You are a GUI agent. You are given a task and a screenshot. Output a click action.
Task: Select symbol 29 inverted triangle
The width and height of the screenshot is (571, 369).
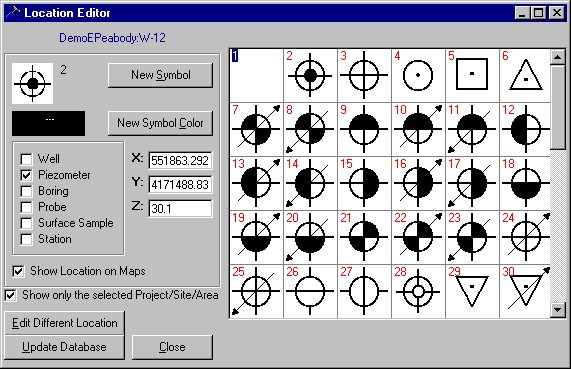tap(472, 291)
